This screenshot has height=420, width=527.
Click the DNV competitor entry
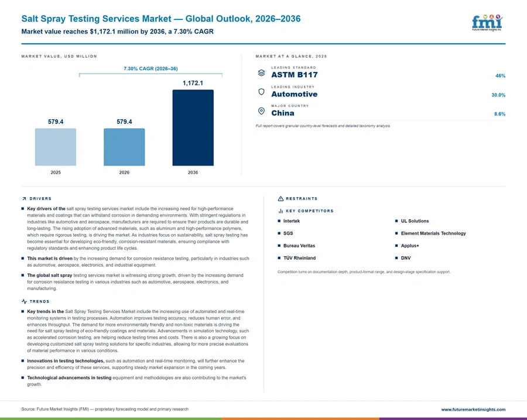pyautogui.click(x=406, y=258)
